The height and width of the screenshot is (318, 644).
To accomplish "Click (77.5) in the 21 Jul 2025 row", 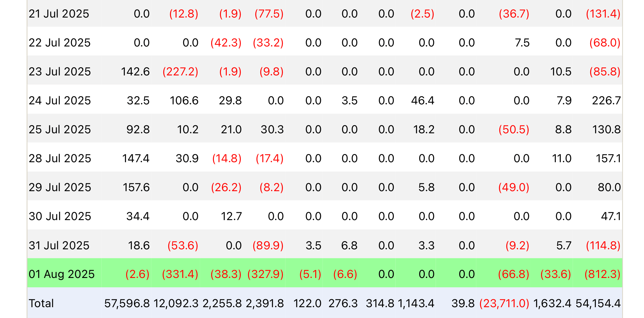I will pyautogui.click(x=269, y=14).
